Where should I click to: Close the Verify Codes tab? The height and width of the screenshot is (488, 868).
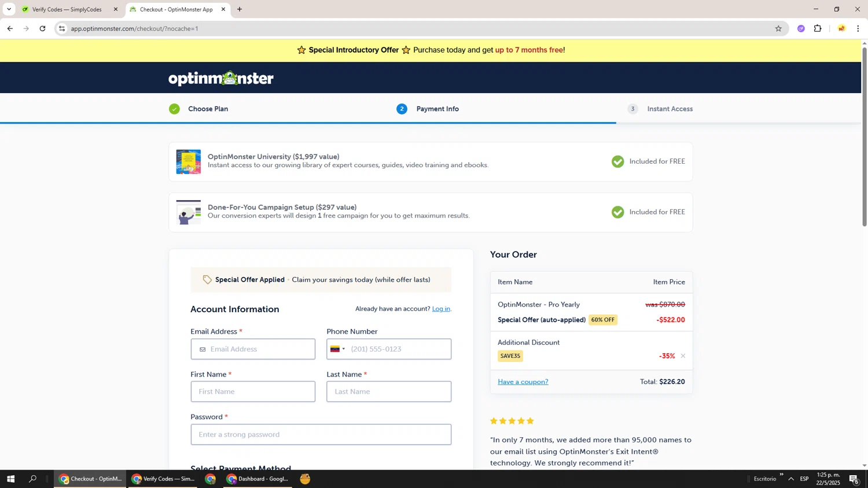(116, 9)
